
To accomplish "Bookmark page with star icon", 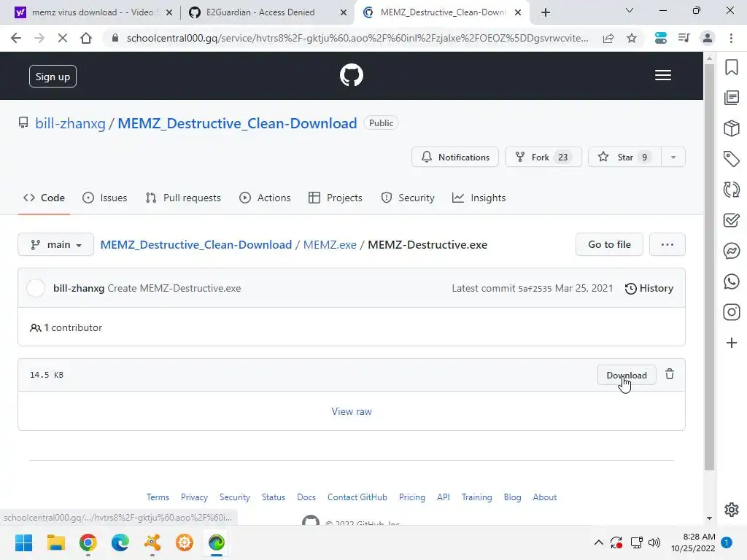I will tap(632, 38).
